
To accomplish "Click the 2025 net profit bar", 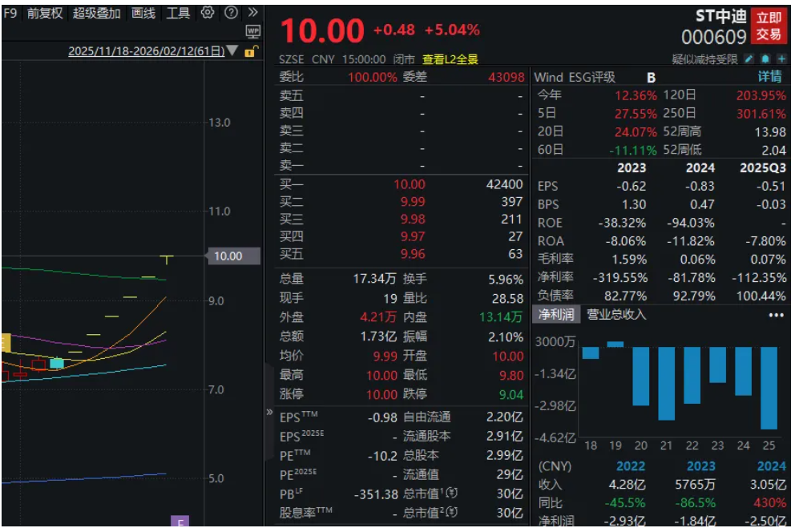I will 769,388.
